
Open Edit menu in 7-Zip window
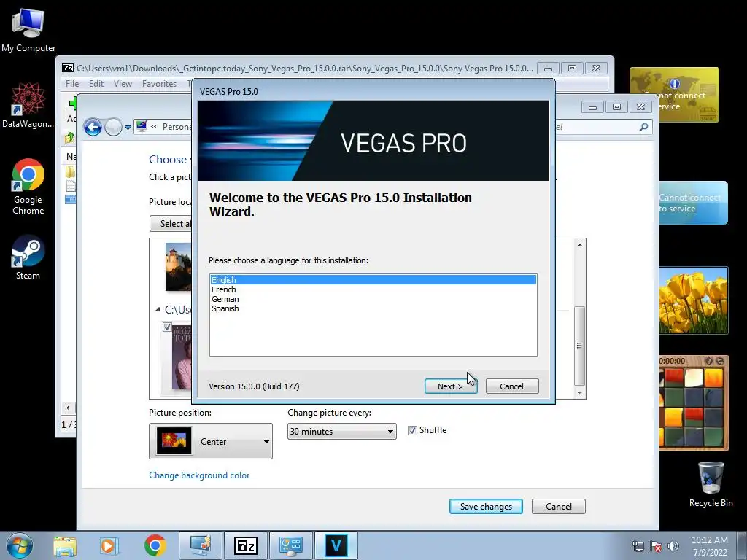(x=96, y=83)
